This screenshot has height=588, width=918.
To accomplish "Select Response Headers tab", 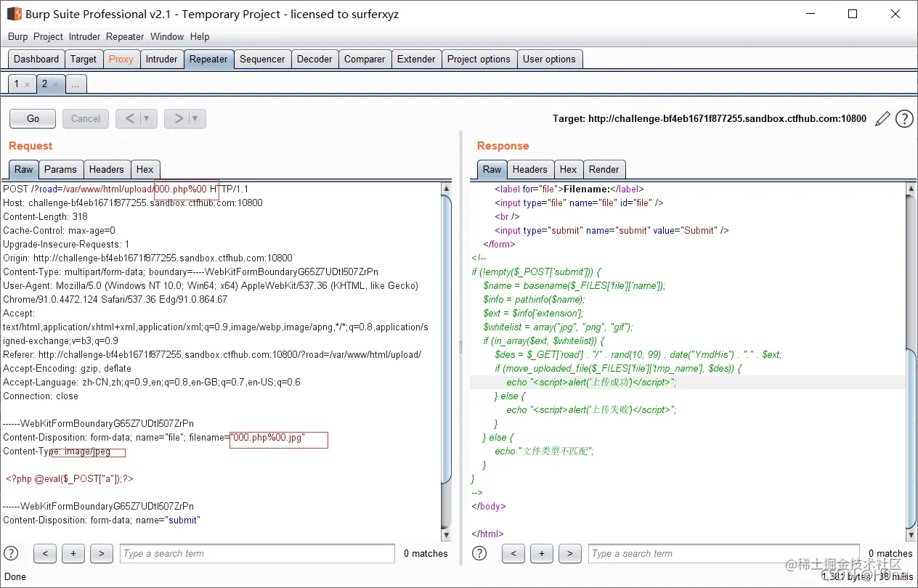I will point(530,169).
